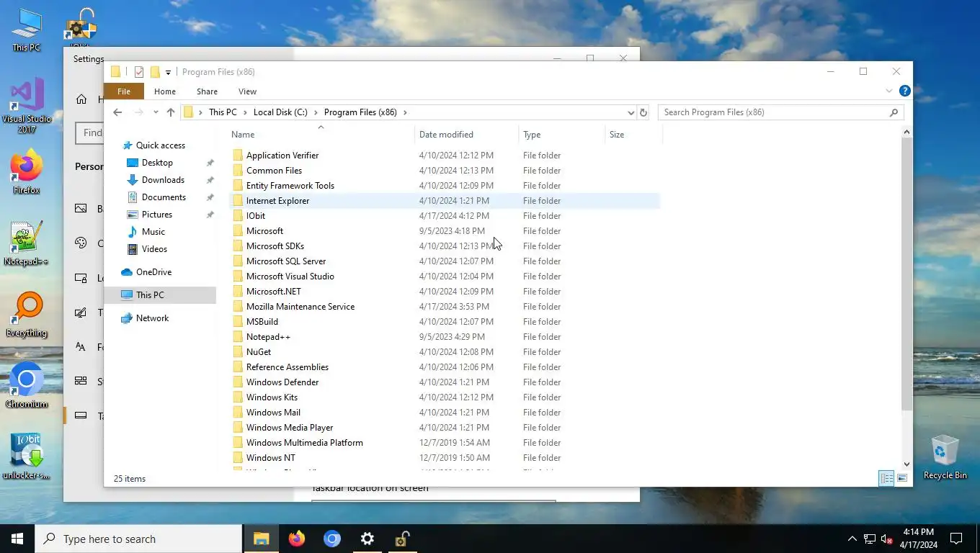The image size is (980, 553).
Task: Click the Firefox taskbar icon
Action: 296,539
